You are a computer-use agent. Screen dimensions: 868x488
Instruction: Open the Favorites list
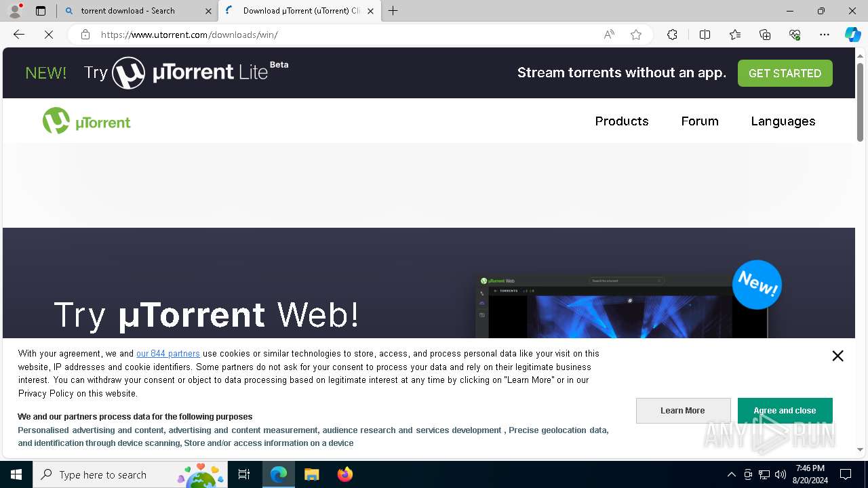(x=735, y=35)
